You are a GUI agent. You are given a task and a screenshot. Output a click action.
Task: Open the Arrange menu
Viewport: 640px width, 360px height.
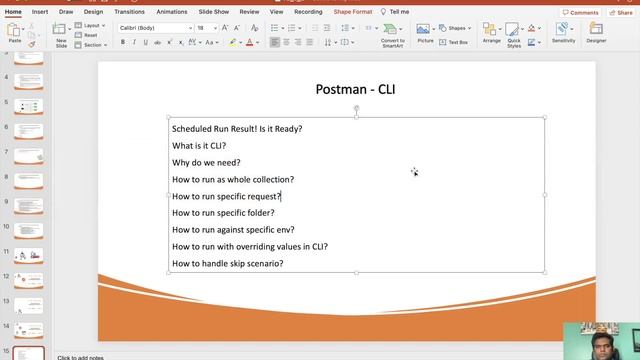click(491, 33)
